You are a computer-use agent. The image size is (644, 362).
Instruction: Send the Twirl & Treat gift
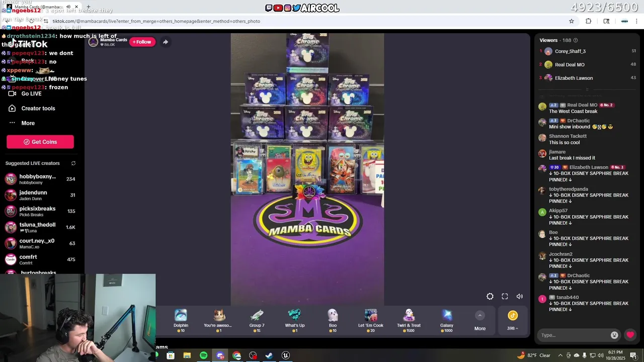409,320
